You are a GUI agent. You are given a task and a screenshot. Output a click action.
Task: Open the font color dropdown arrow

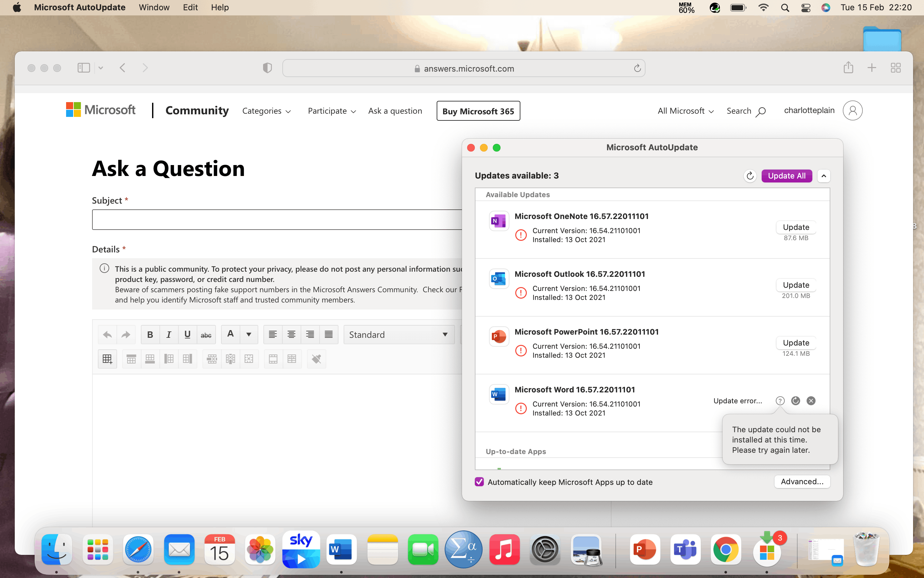(249, 335)
